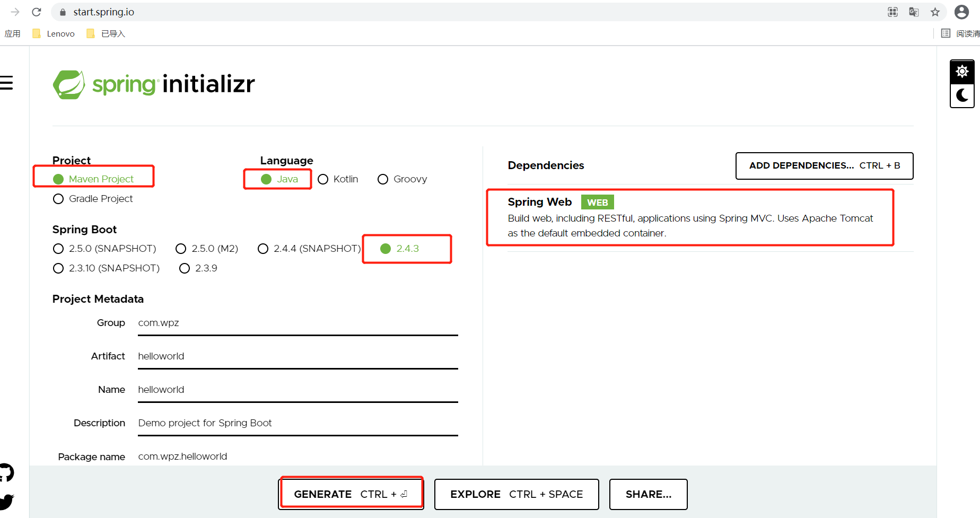Click the Language heading

coord(286,161)
